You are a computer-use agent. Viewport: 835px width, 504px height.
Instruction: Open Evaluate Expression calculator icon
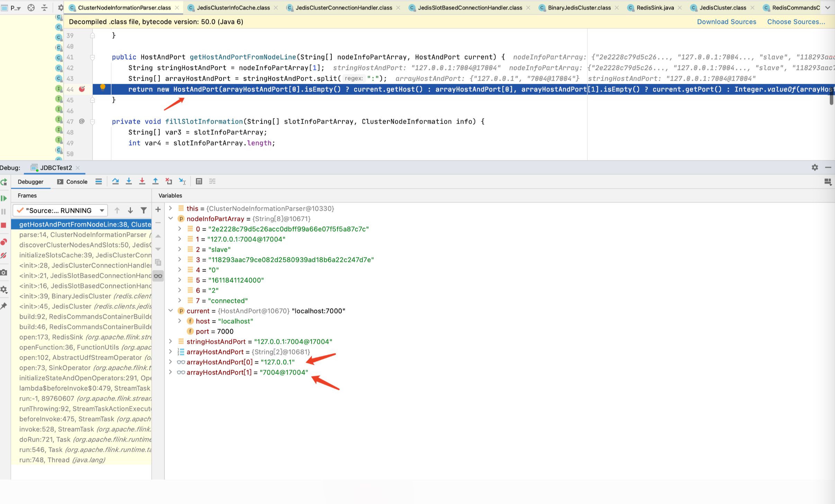tap(199, 181)
